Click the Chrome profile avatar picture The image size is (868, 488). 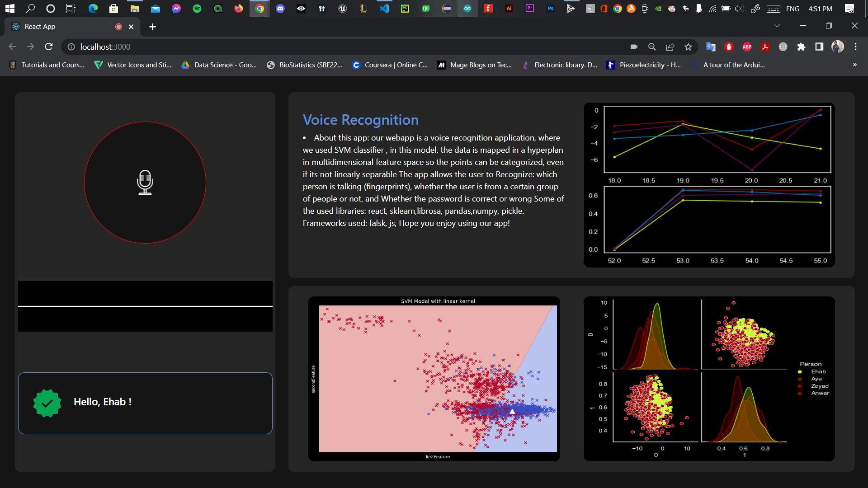click(x=839, y=47)
